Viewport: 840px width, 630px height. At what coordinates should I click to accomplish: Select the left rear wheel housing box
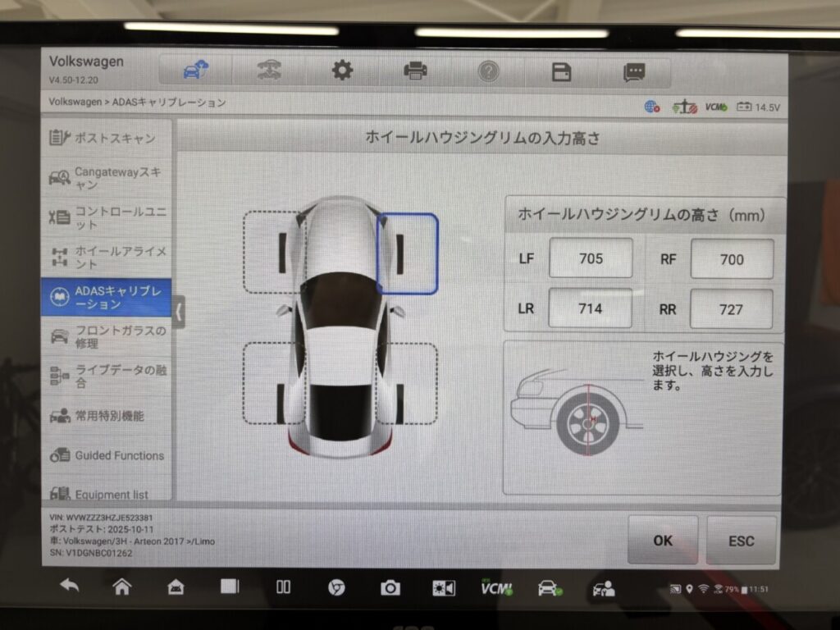[274, 384]
